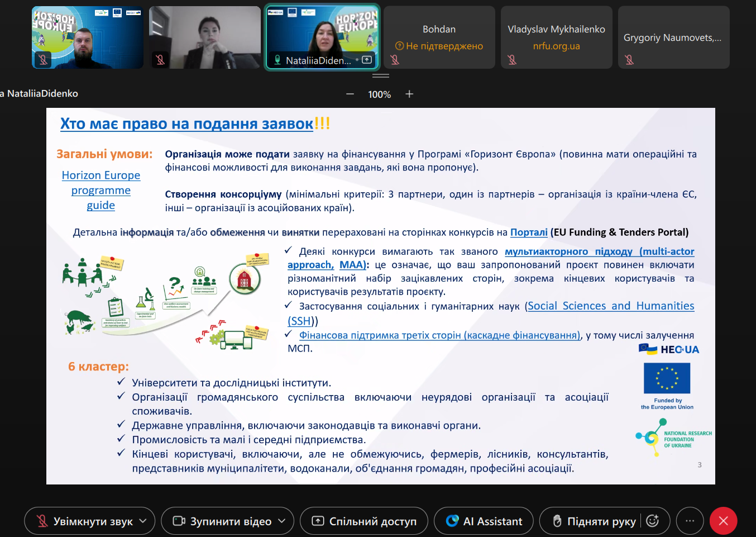This screenshot has width=756, height=537.
Task: Click the red leave meeting button
Action: coord(723,521)
